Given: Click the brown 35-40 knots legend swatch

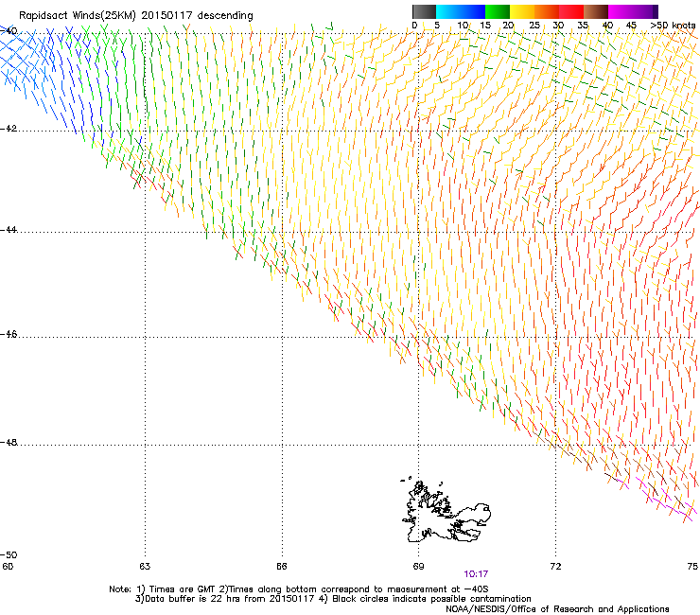Looking at the screenshot, I should coord(596,11).
